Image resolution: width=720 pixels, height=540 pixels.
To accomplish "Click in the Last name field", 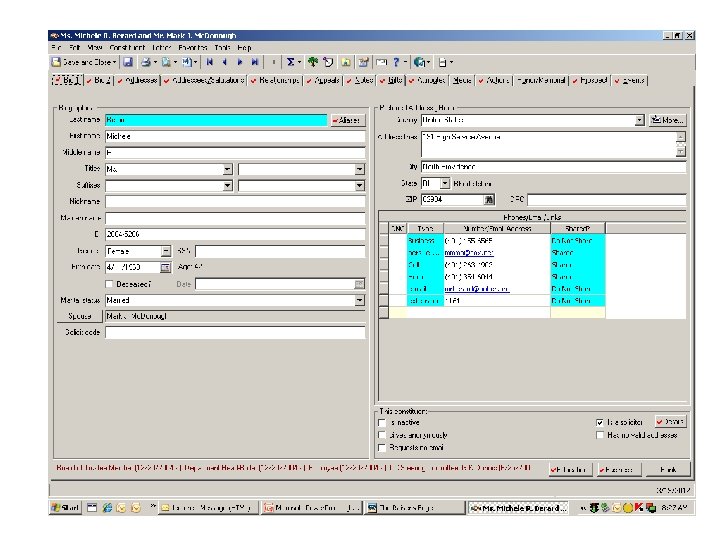I will pyautogui.click(x=216, y=120).
